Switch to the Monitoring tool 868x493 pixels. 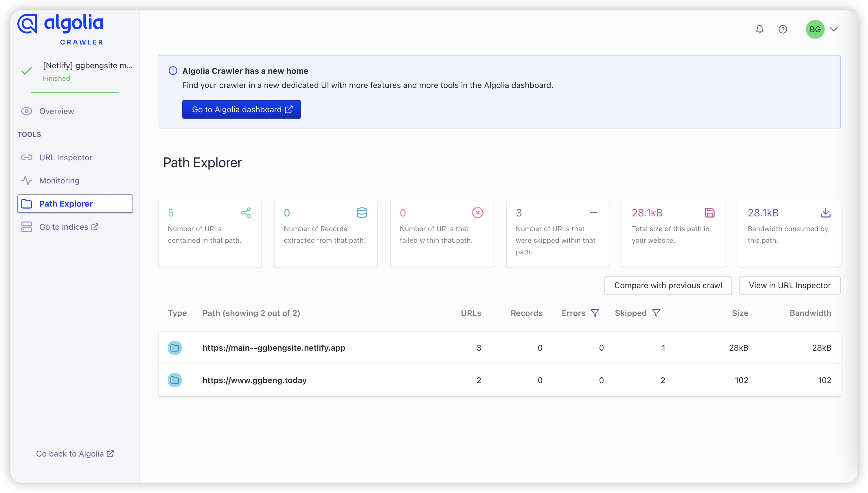click(59, 181)
